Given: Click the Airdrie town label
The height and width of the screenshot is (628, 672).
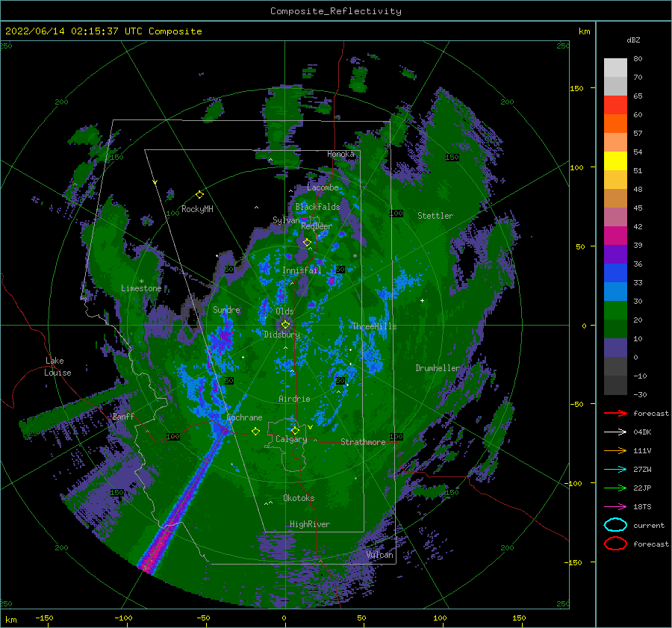Looking at the screenshot, I should click(x=294, y=399).
